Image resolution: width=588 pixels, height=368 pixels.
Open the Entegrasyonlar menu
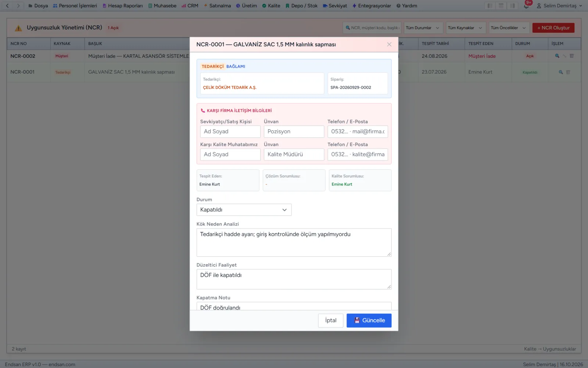tap(372, 6)
